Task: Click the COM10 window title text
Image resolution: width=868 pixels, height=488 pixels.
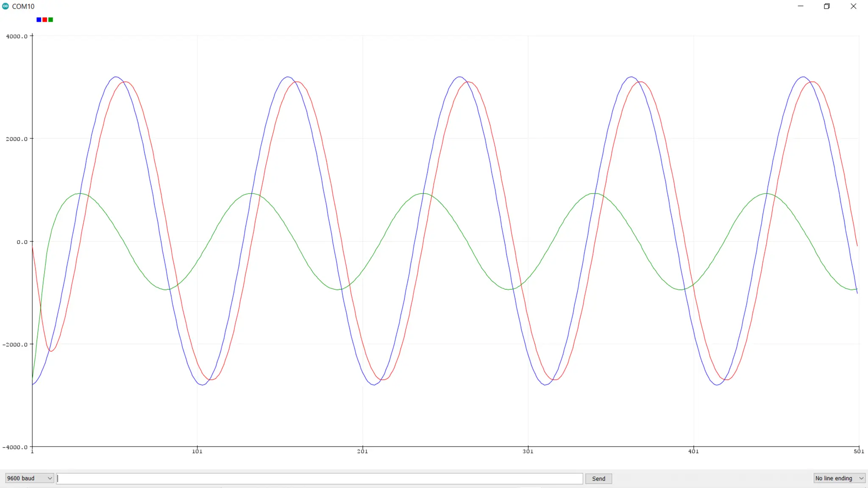Action: click(23, 6)
